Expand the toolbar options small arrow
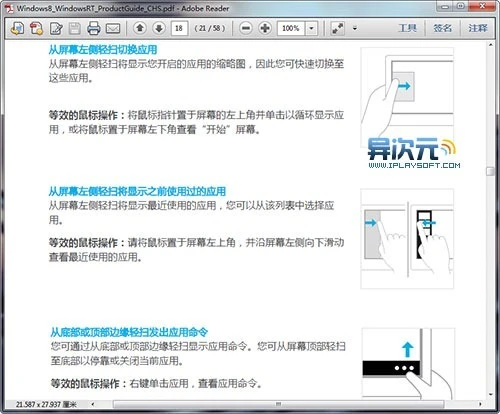This screenshot has height=414, width=500. 355,28
